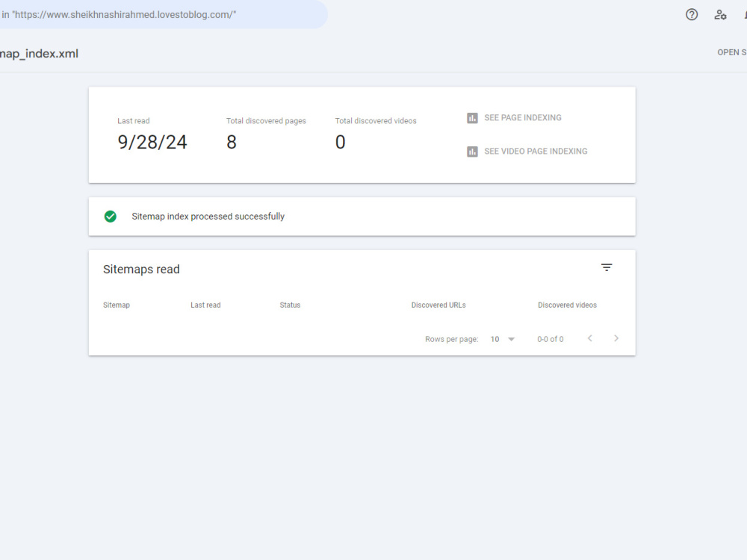The height and width of the screenshot is (560, 747).
Task: Click the Total discovered videos value 0
Action: point(340,143)
